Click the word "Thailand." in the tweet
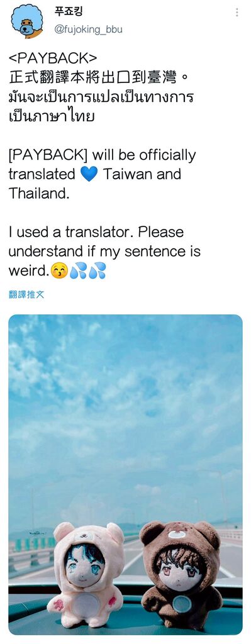The image size is (251, 644). click(38, 194)
